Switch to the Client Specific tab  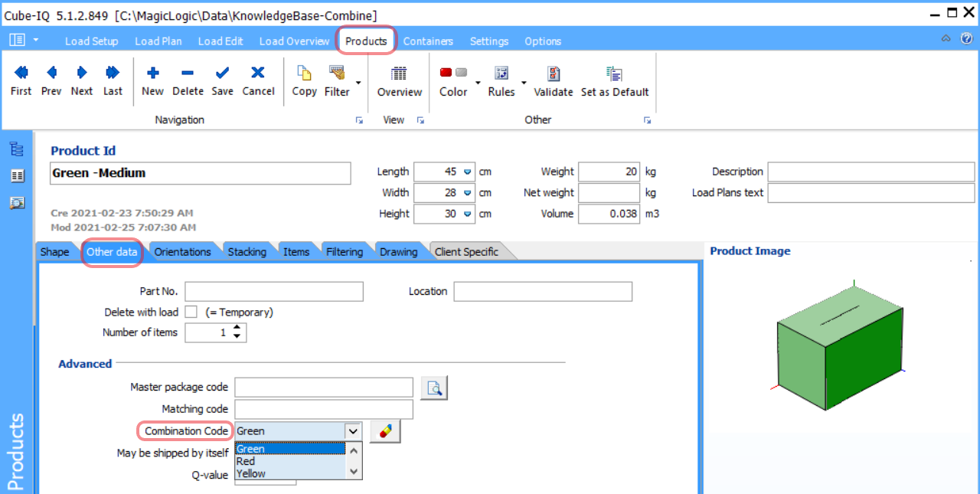[x=466, y=251]
